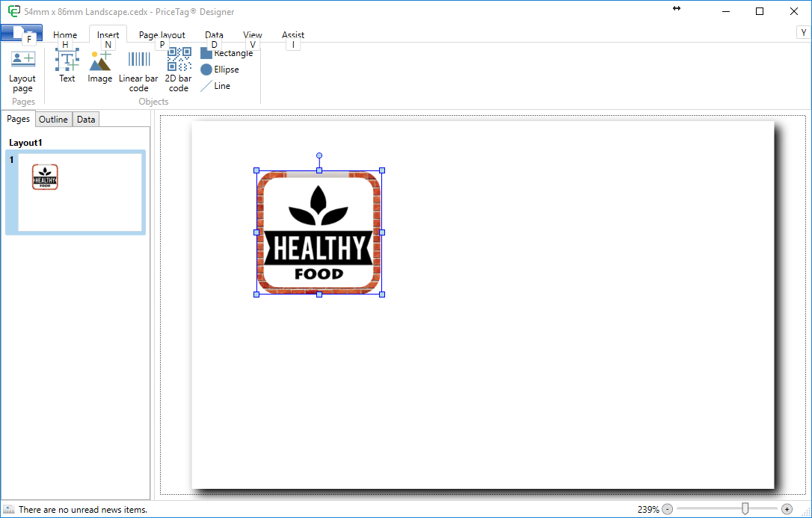Insert a new Layout page

[22, 72]
